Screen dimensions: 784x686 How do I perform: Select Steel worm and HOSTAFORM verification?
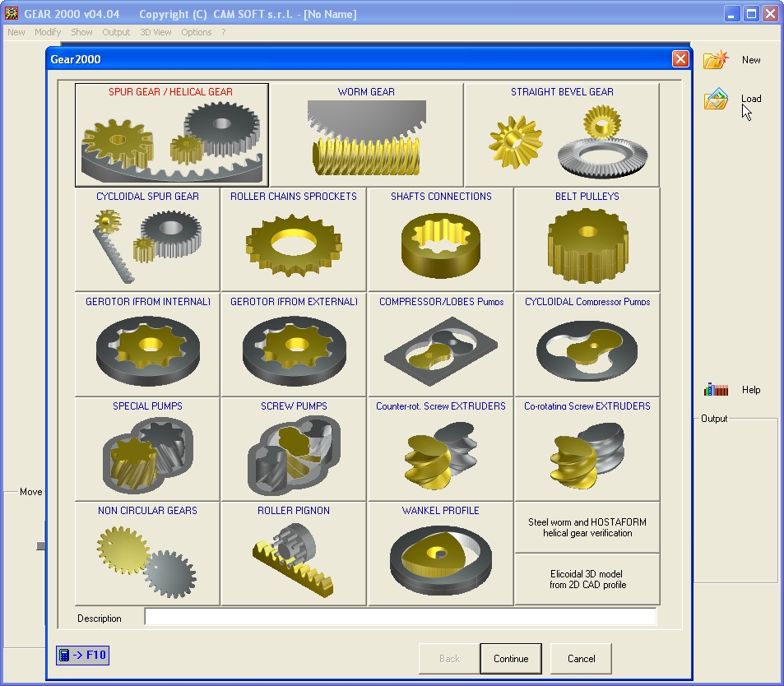pyautogui.click(x=587, y=527)
